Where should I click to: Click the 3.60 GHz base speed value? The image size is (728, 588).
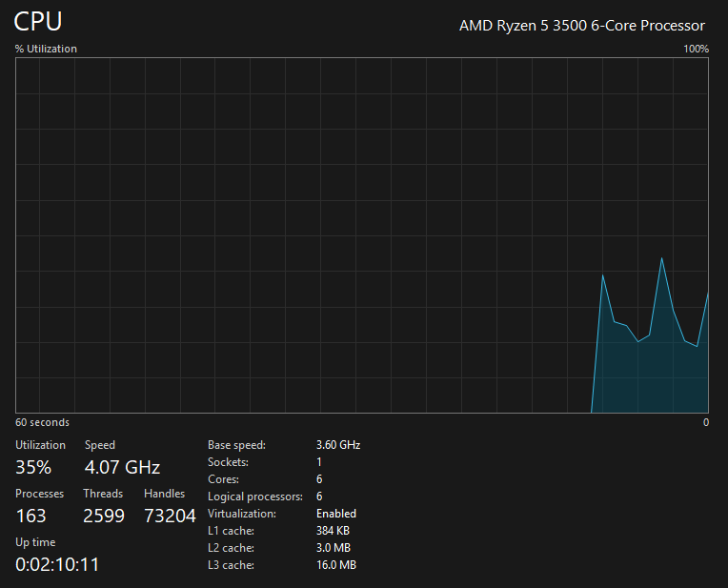pos(338,445)
